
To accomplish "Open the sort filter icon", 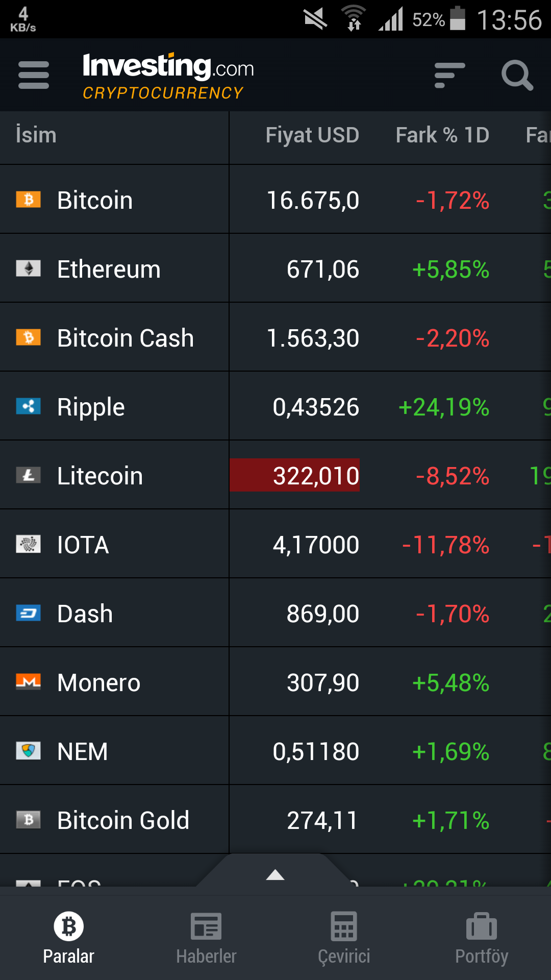I will 449,76.
